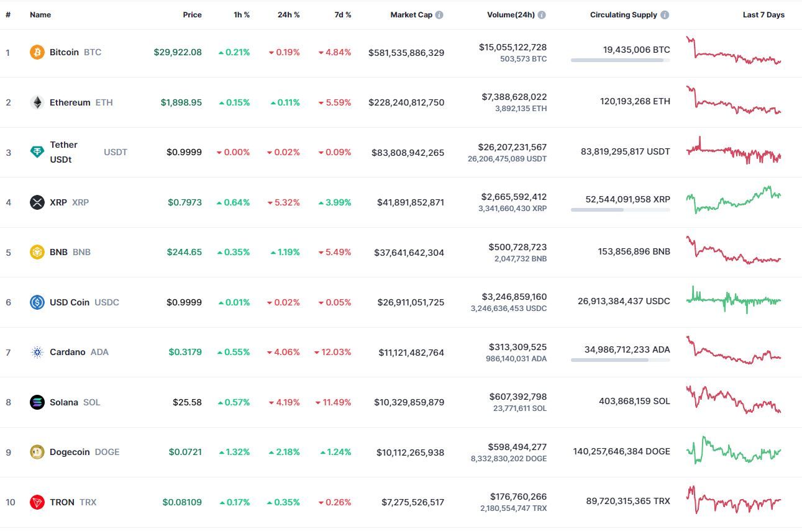Sort by the 7d % column header

tap(342, 15)
